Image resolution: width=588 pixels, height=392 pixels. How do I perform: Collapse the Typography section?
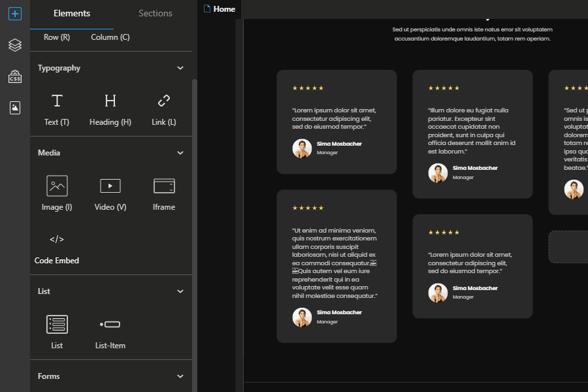180,67
